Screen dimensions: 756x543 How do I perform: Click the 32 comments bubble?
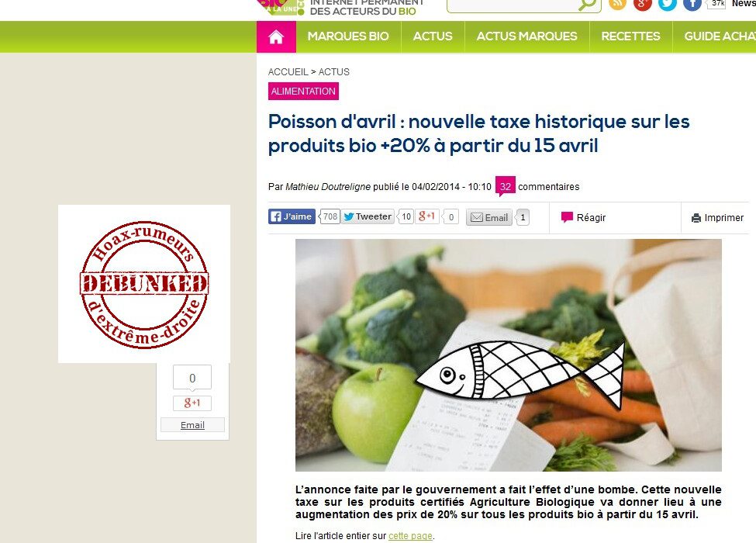[506, 187]
